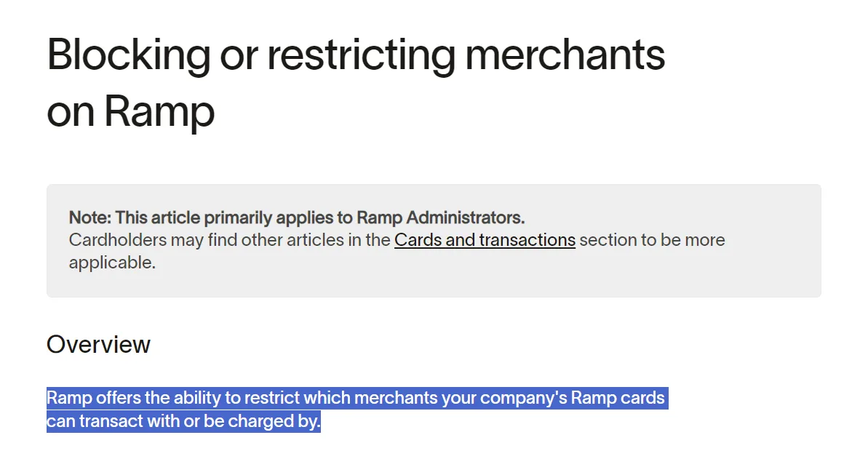Click 'on Ramp' in the title

pyautogui.click(x=131, y=112)
